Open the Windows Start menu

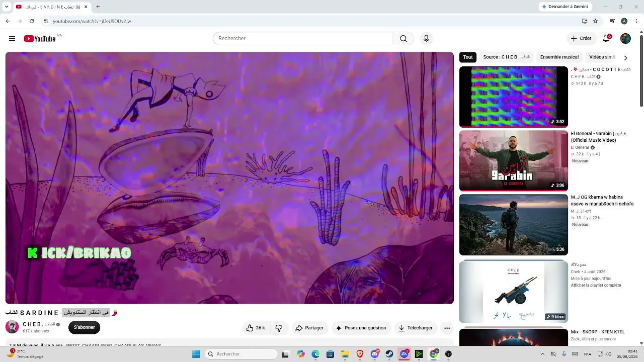click(196, 354)
